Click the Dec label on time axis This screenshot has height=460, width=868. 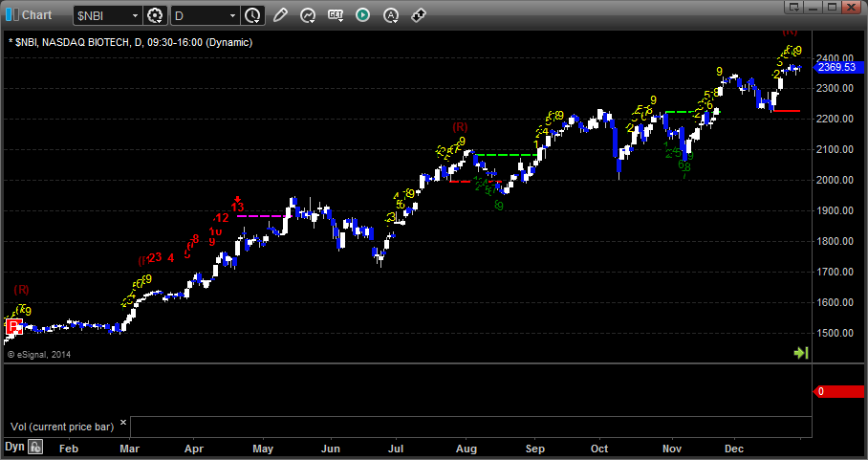pos(734,449)
